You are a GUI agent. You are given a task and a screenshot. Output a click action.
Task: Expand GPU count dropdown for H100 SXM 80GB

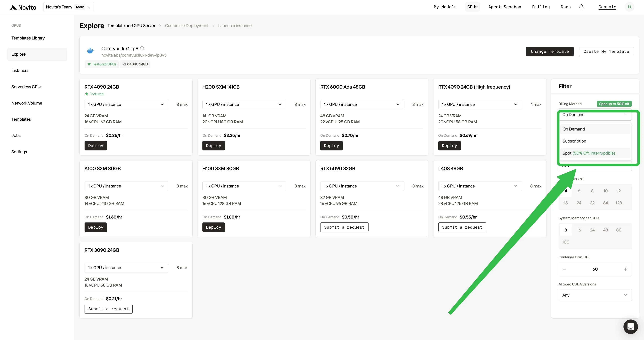click(244, 186)
